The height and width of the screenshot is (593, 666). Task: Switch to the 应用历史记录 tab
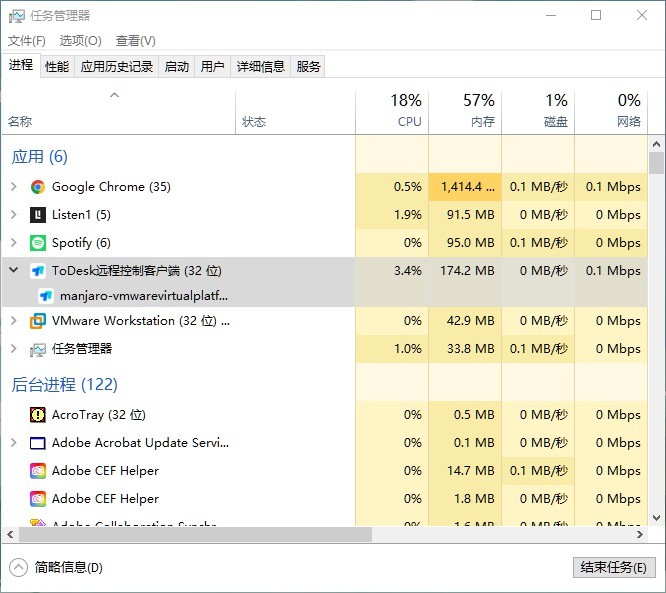pos(116,67)
